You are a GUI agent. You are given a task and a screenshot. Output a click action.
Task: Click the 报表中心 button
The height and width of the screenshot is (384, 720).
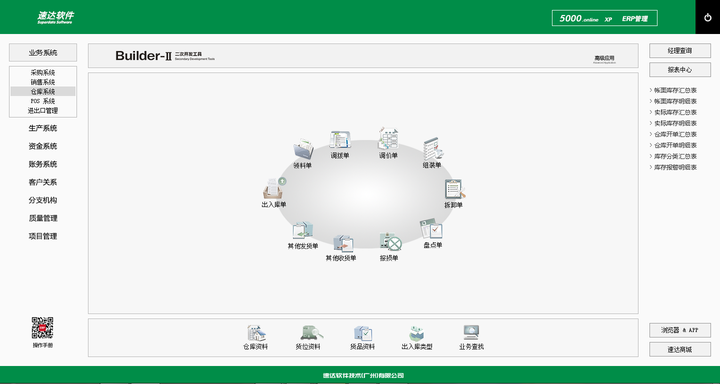coord(680,70)
